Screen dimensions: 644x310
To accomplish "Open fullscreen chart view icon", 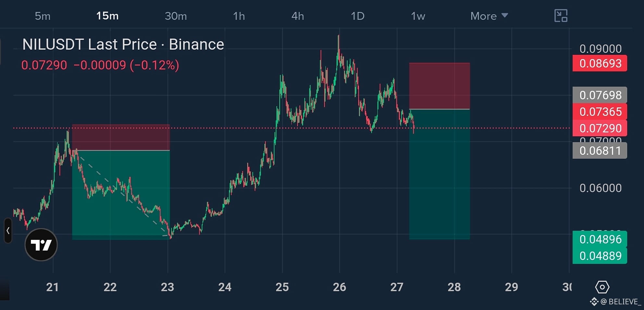I will [x=561, y=16].
